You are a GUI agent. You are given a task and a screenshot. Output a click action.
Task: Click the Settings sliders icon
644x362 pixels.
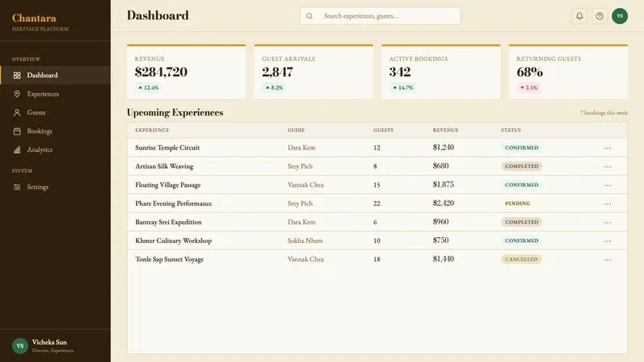tap(17, 187)
